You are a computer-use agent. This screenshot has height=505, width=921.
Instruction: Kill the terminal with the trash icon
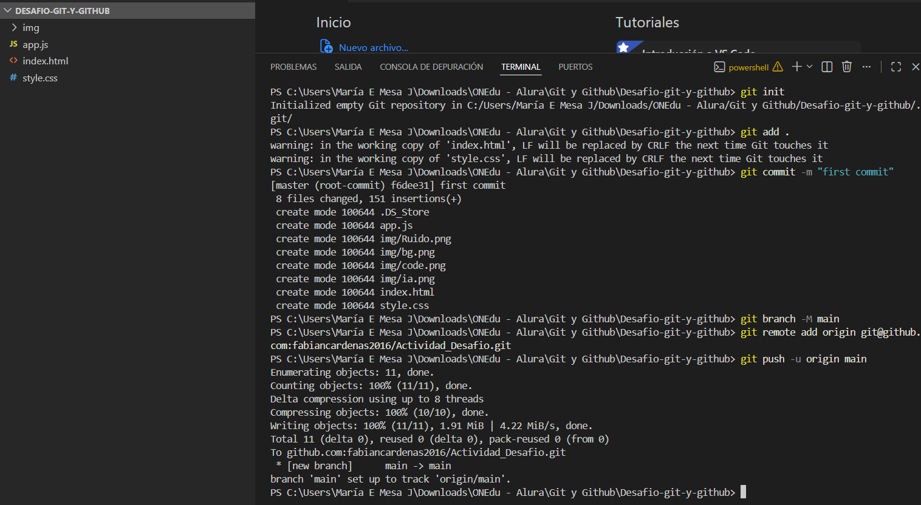pyautogui.click(x=846, y=67)
